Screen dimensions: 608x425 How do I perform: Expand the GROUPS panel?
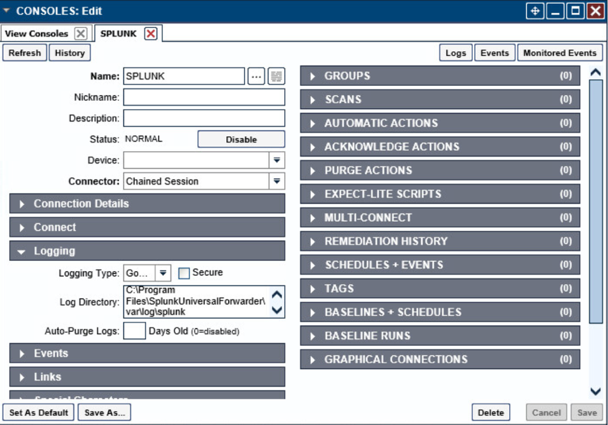(440, 76)
